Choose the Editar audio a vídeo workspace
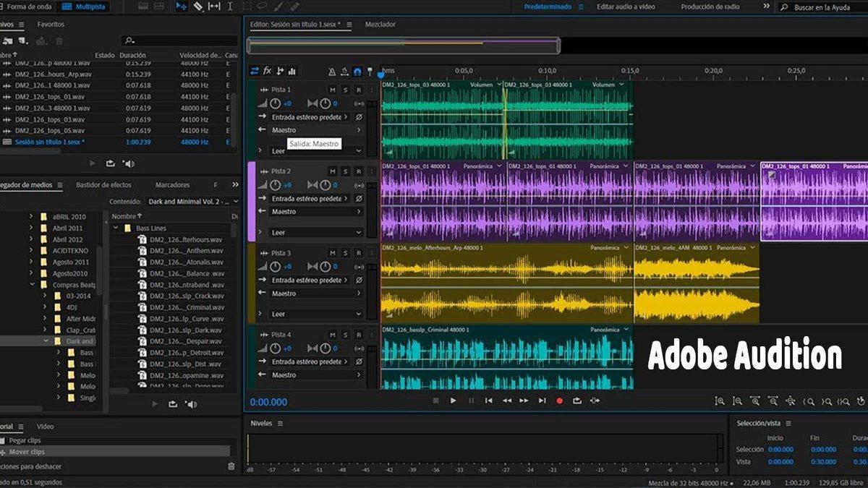 tap(625, 7)
